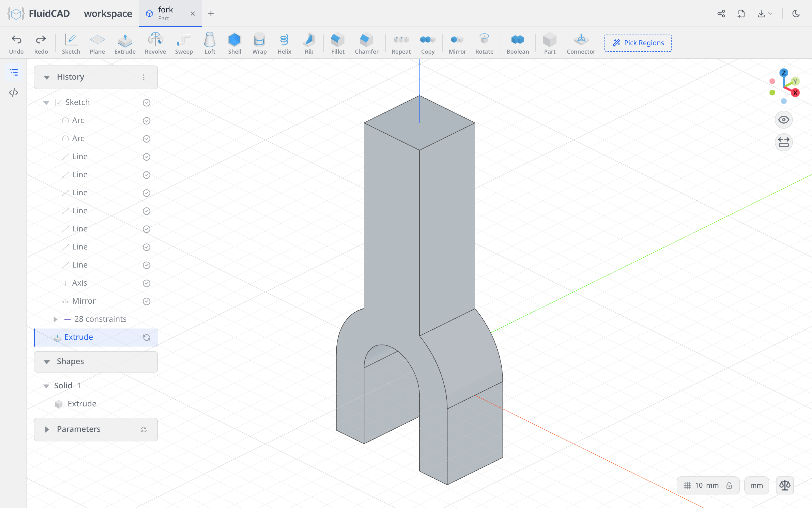Toggle the grid size lock icon
This screenshot has width=812, height=508.
[x=729, y=485]
